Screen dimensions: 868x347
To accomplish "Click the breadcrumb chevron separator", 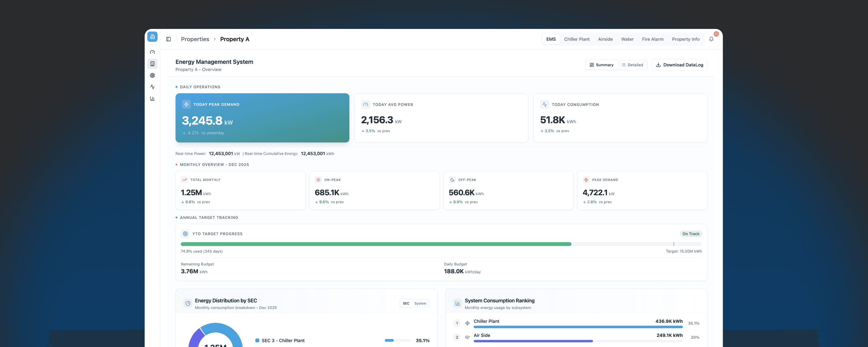I will 214,39.
